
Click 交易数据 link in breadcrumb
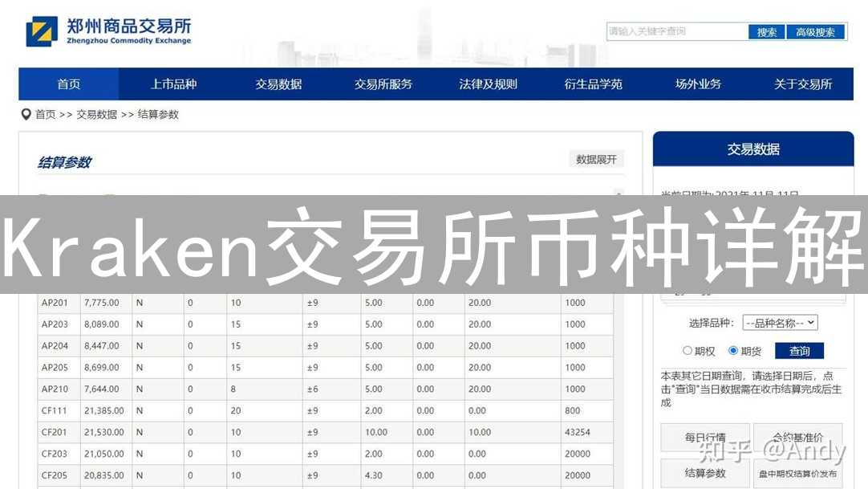(x=97, y=115)
